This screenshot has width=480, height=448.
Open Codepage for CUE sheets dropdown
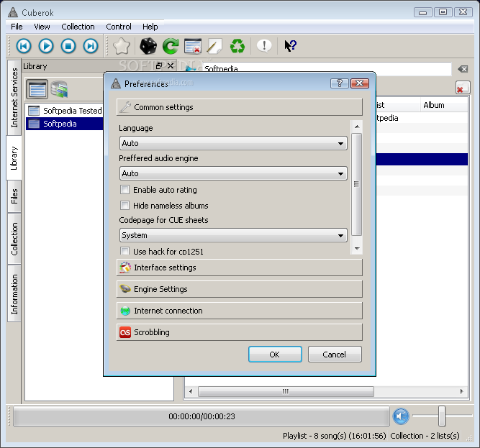click(x=233, y=235)
